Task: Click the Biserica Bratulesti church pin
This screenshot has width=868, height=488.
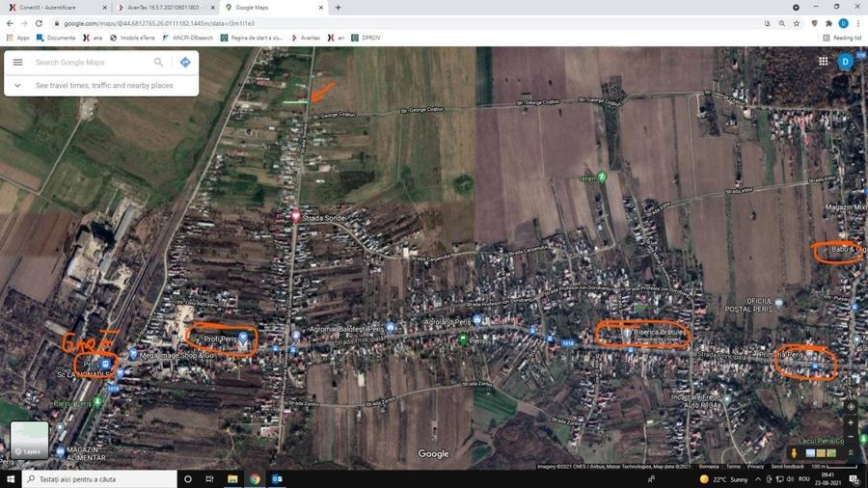Action: (x=627, y=333)
